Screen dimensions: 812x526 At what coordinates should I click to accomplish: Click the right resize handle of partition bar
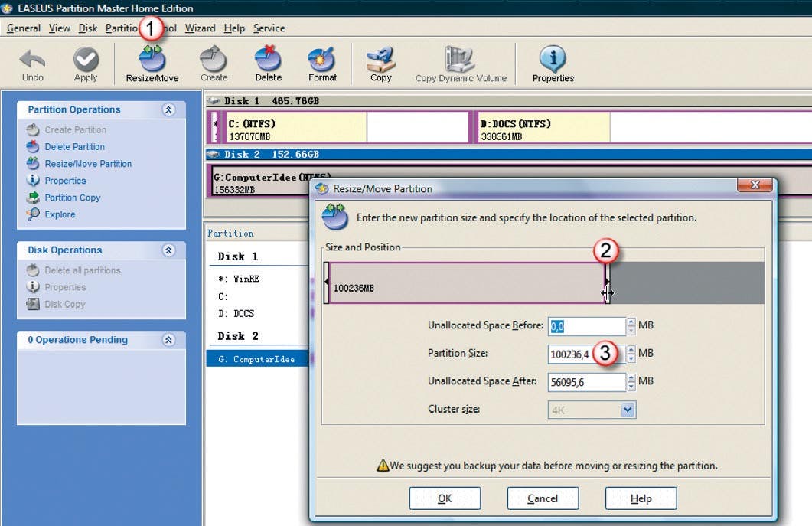tap(607, 283)
